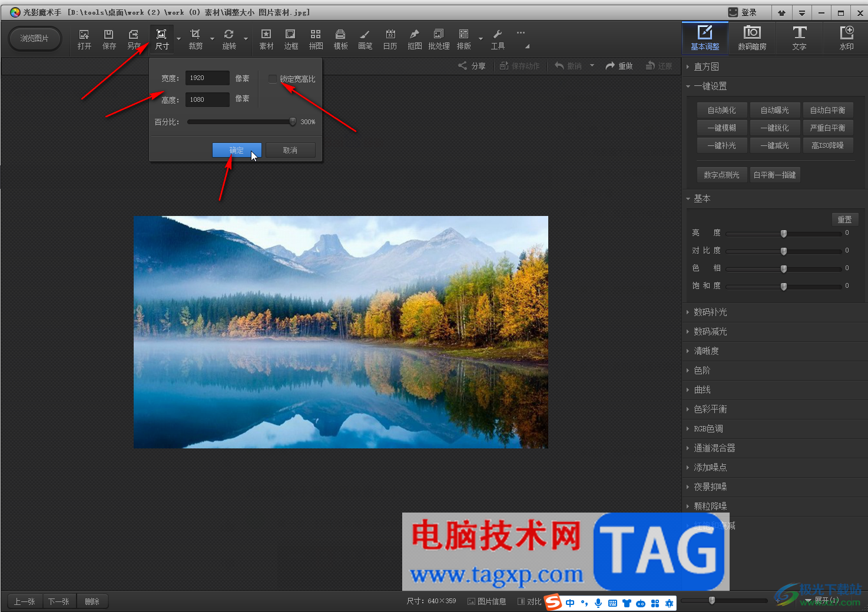
Task: Open the 旋转 dropdown arrow
Action: click(x=246, y=39)
